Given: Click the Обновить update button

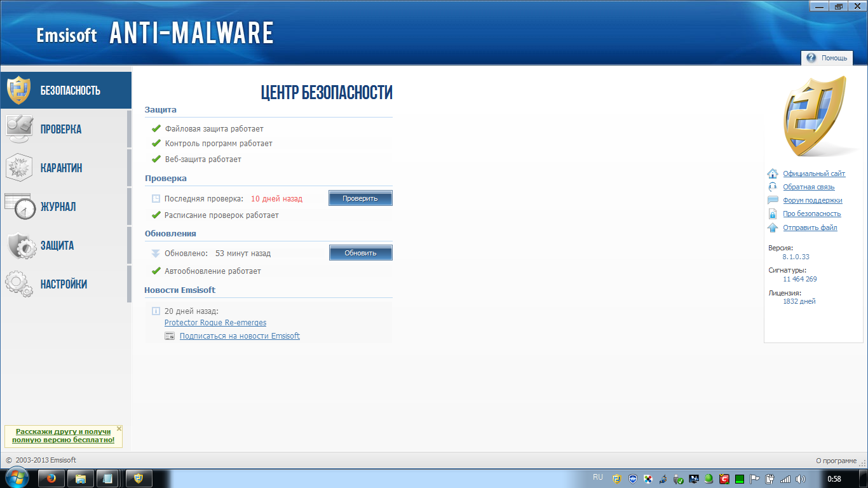Looking at the screenshot, I should (x=360, y=253).
